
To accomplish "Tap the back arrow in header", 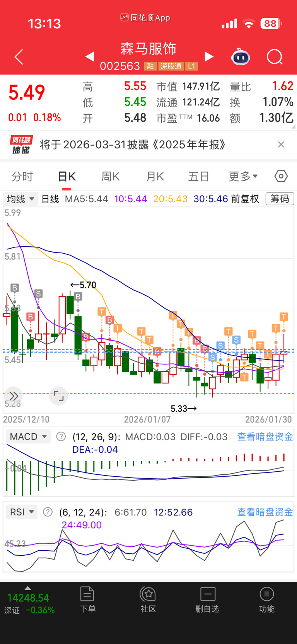I will click(x=19, y=57).
